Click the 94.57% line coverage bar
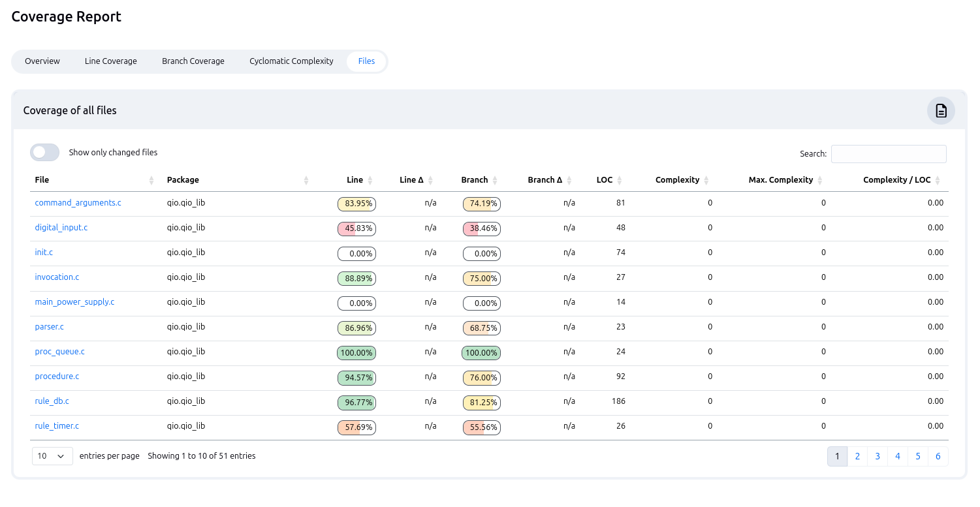980x507 pixels. coord(356,377)
